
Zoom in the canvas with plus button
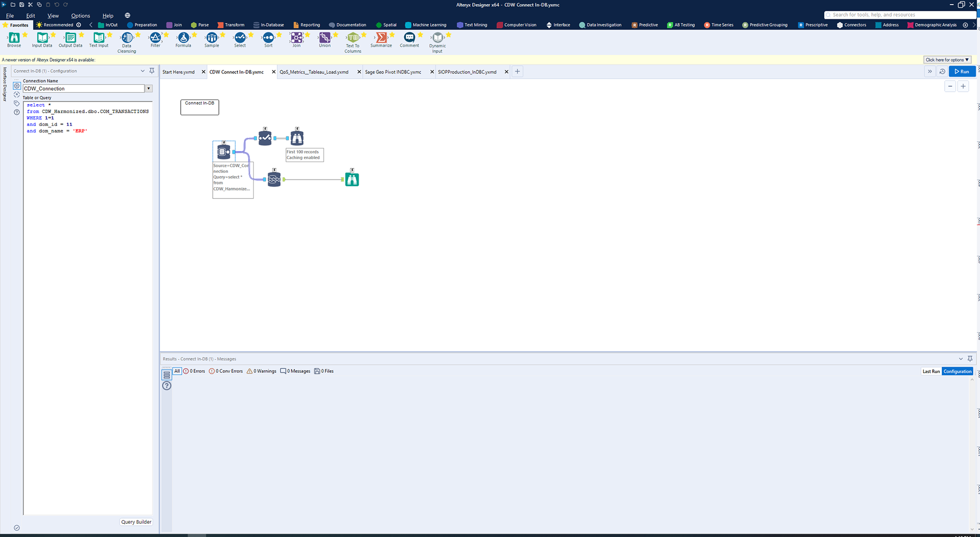pyautogui.click(x=963, y=86)
